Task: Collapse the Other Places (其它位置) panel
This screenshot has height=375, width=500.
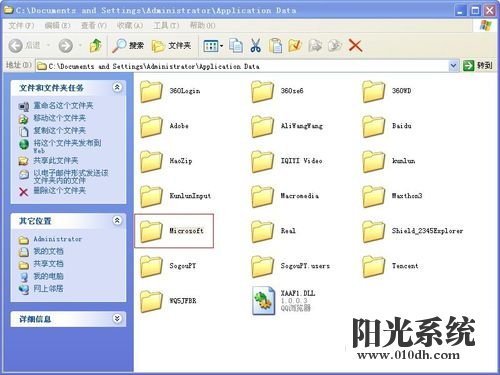Action: 117,220
